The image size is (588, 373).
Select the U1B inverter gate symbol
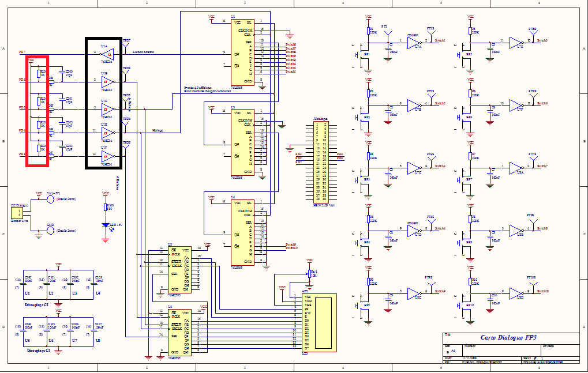pyautogui.click(x=107, y=82)
